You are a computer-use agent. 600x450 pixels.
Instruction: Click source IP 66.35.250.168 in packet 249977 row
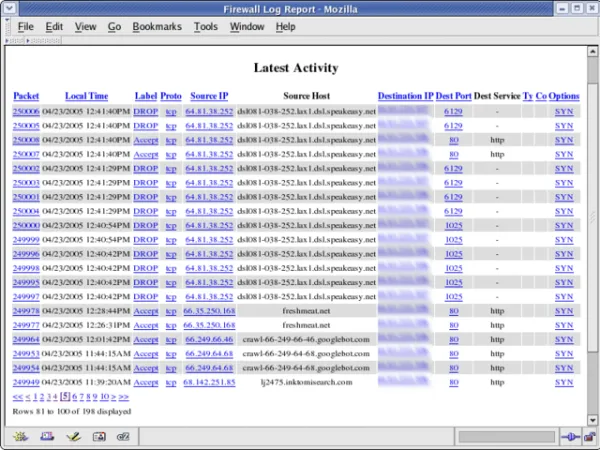click(x=209, y=325)
